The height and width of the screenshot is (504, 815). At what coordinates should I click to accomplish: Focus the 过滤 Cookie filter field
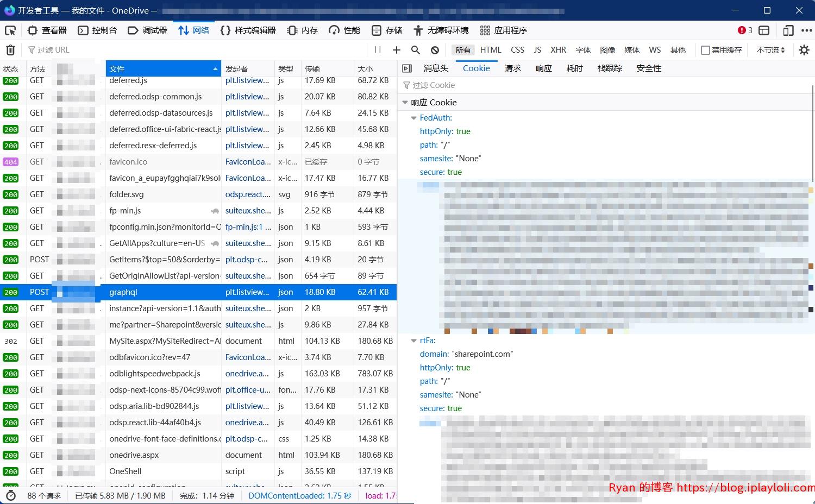point(606,85)
